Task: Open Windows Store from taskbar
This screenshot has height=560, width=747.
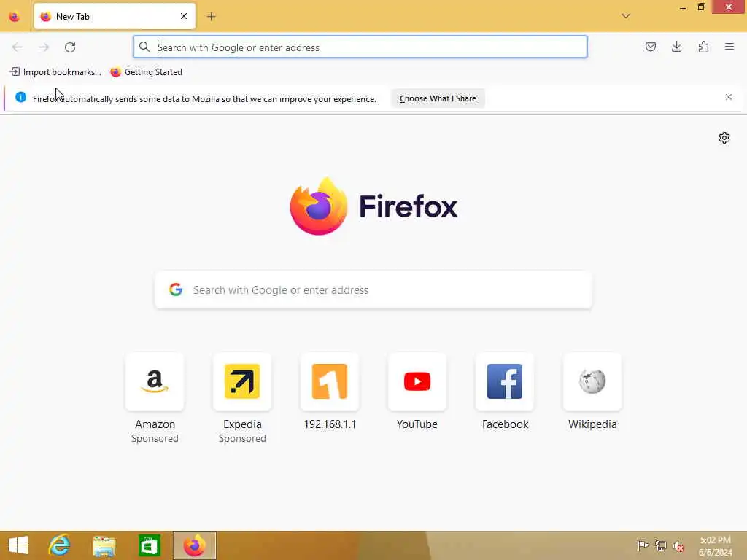Action: click(149, 545)
